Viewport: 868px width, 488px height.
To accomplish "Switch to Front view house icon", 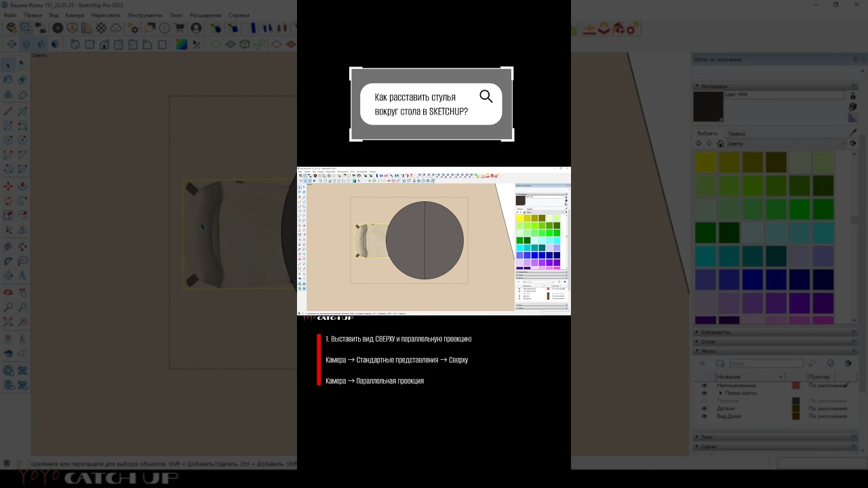I will point(104,44).
